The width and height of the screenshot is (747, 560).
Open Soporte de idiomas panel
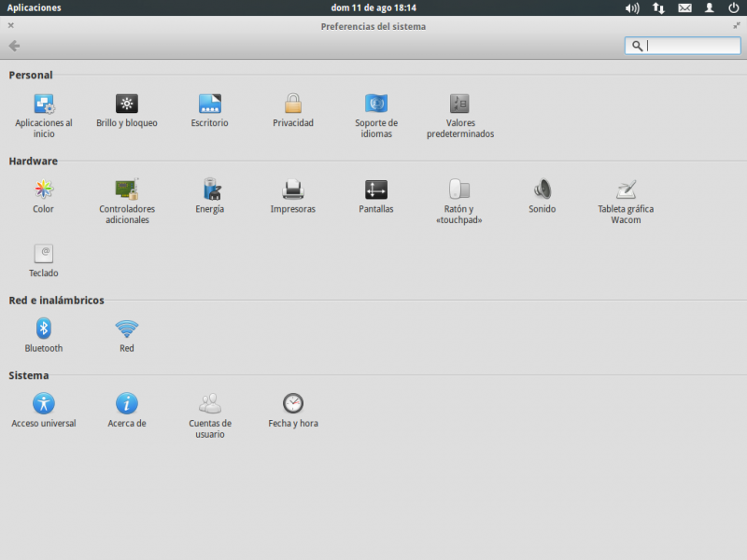(376, 105)
